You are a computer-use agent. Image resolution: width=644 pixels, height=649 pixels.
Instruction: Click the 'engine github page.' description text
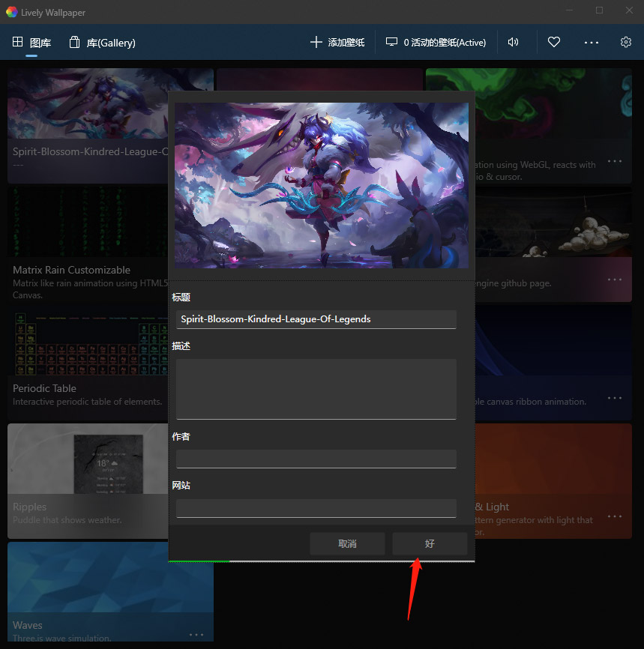click(514, 283)
